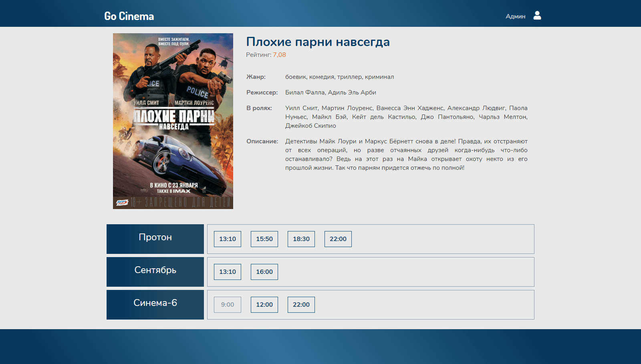Click the directors' names Билал Фалла, Адиль Эль Арби
The image size is (641, 364).
tap(331, 93)
